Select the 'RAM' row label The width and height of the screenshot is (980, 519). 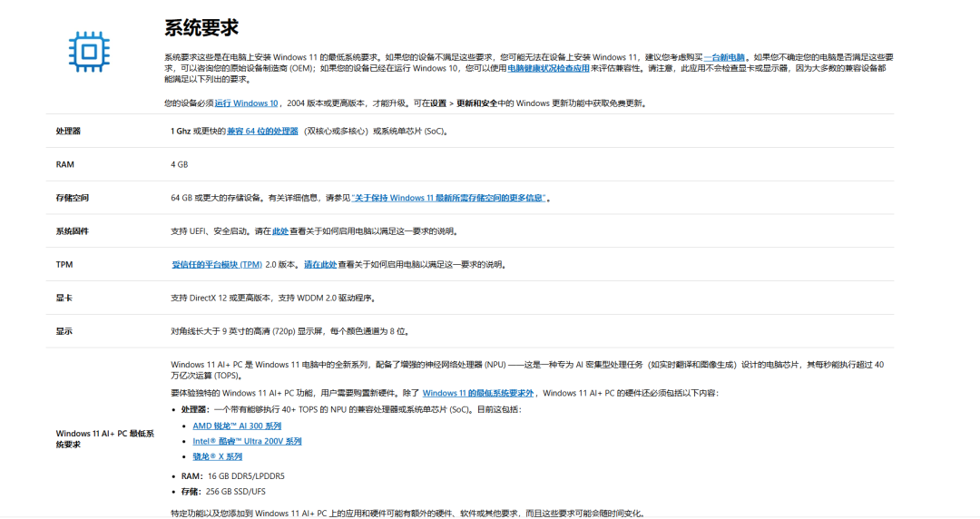tap(65, 164)
